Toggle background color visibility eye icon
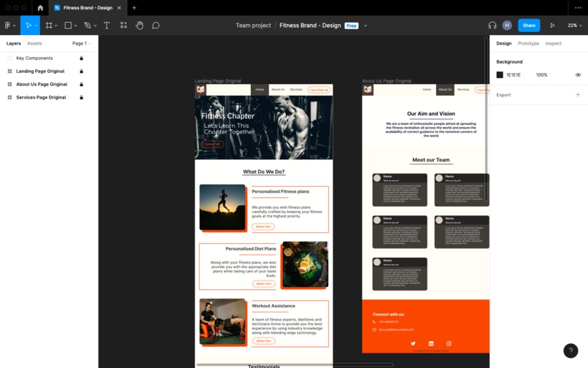Screen dimensions: 588x368 pyautogui.click(x=578, y=74)
